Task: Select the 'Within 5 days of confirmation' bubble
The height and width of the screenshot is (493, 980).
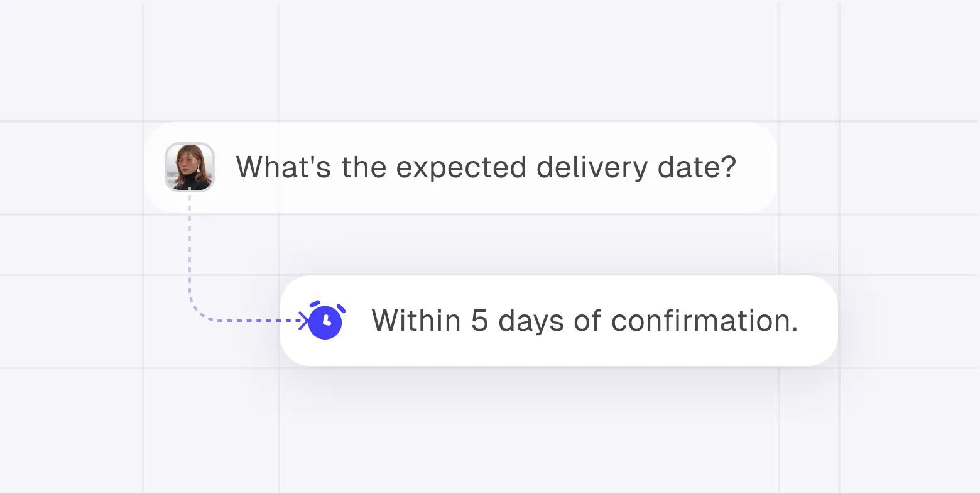Action: pos(559,321)
